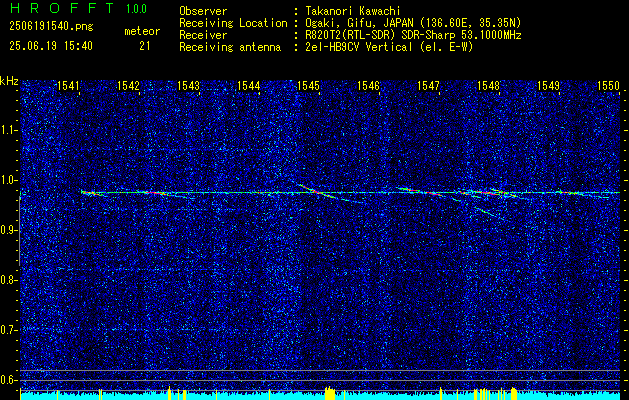
Task: Select receiver text R820T2(RTL-SDR) SDR-Sharp 53.1000MHz
Action: [413, 35]
